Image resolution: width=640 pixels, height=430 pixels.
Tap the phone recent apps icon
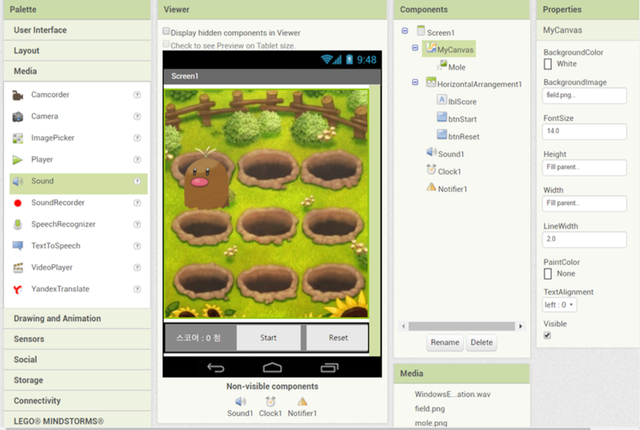click(x=329, y=368)
